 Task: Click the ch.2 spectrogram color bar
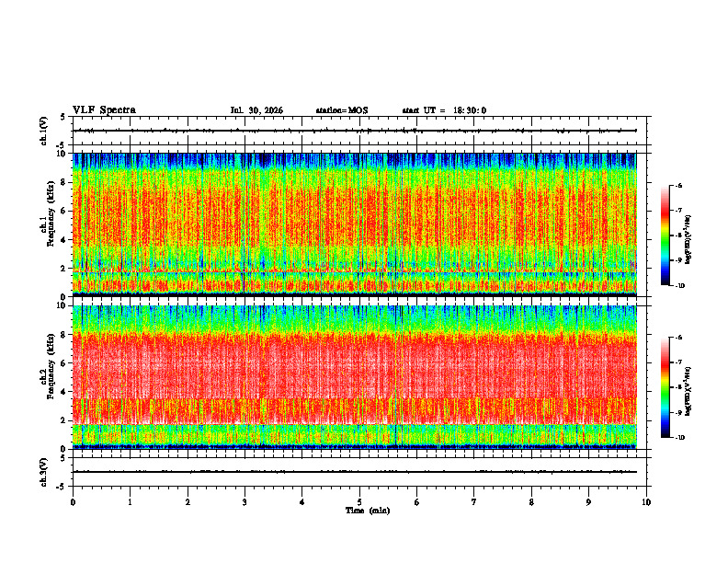tap(665, 387)
